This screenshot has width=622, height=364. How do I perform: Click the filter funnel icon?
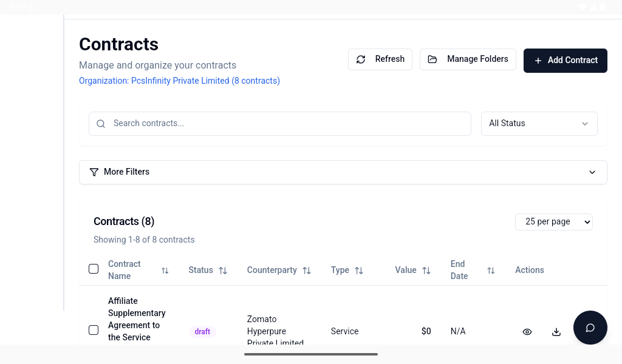[94, 172]
